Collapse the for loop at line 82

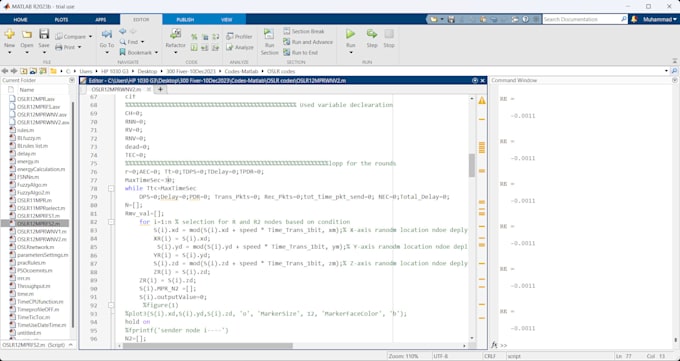[x=111, y=222]
